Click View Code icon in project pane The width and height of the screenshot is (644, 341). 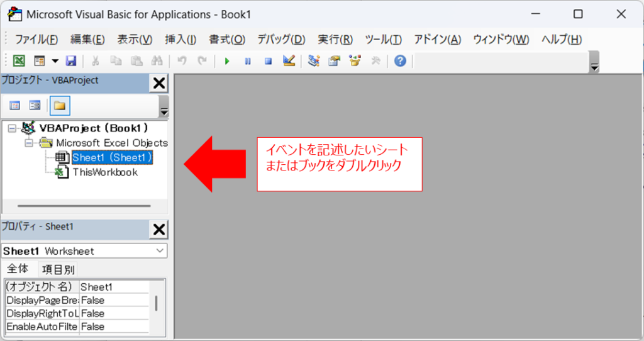[x=15, y=106]
